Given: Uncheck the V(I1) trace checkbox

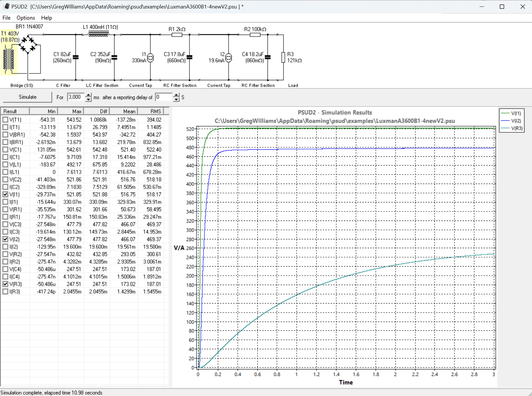Looking at the screenshot, I should pyautogui.click(x=5, y=194).
